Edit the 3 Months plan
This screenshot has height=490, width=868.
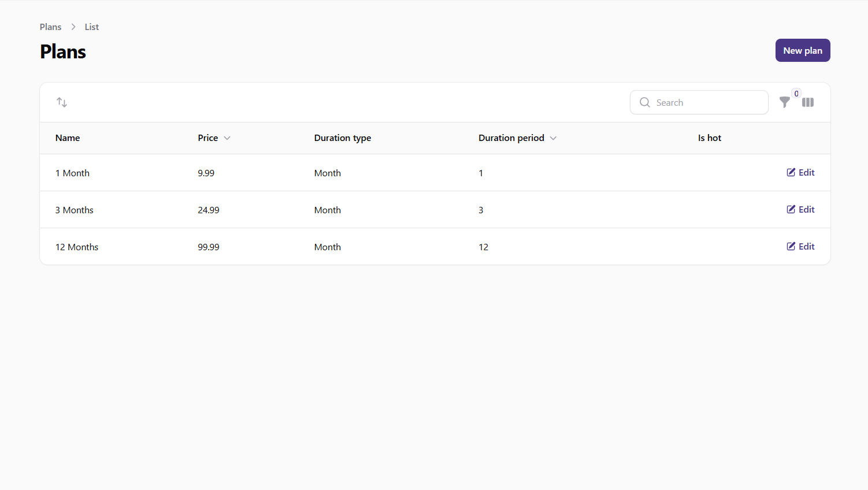[800, 209]
